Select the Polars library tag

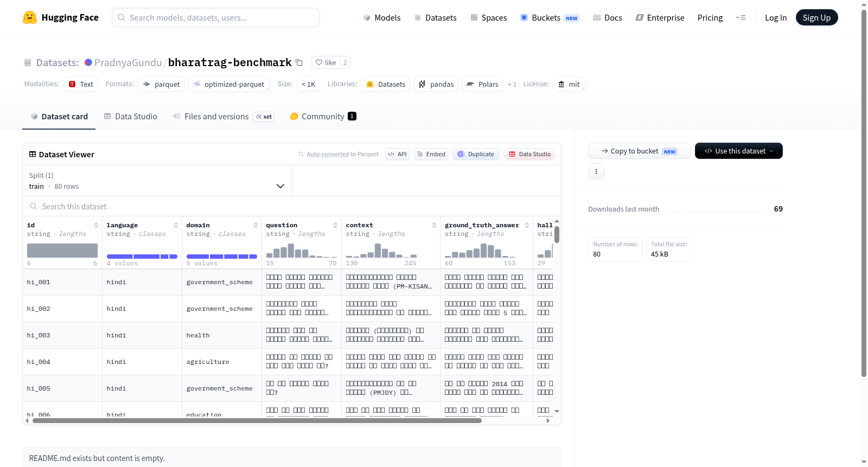point(483,84)
